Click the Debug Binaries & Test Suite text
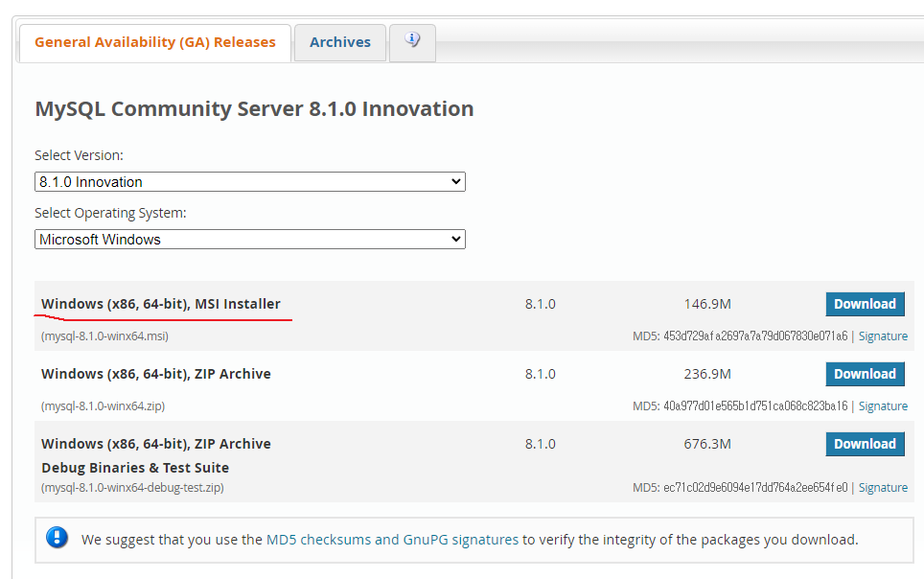Image resolution: width=924 pixels, height=579 pixels. click(x=135, y=468)
